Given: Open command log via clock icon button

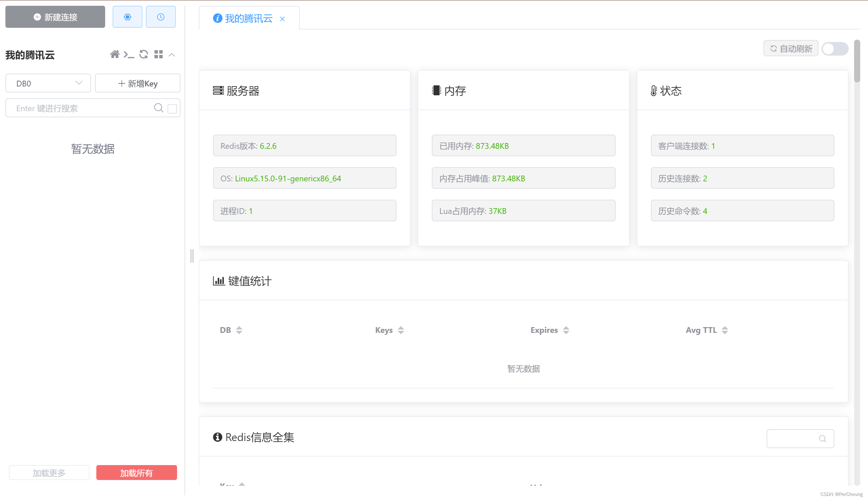Looking at the screenshot, I should 160,17.
